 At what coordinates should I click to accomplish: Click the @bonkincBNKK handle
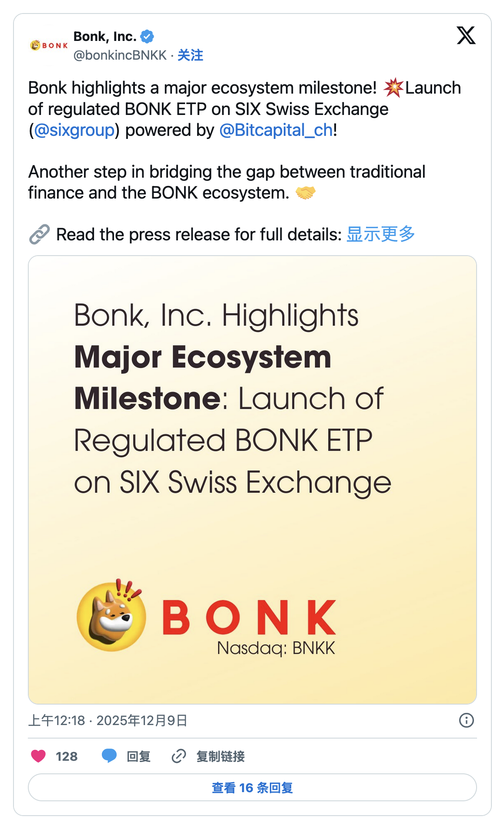(x=120, y=55)
